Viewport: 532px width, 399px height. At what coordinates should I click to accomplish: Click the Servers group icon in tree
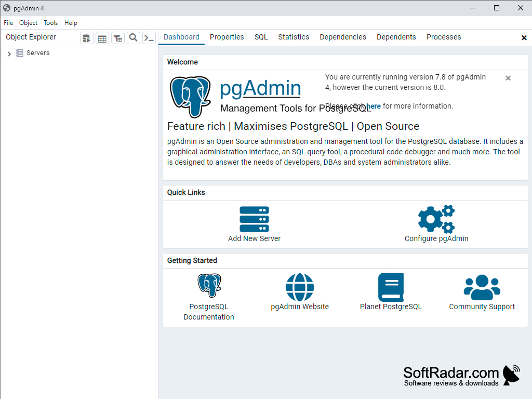click(20, 53)
